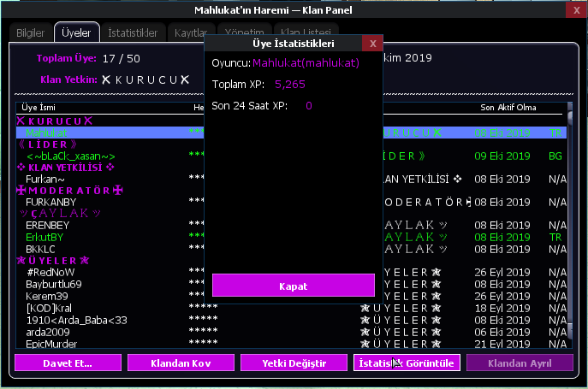The image size is (588, 389).
Task: Open the Klan Listesi tab
Action: click(306, 31)
